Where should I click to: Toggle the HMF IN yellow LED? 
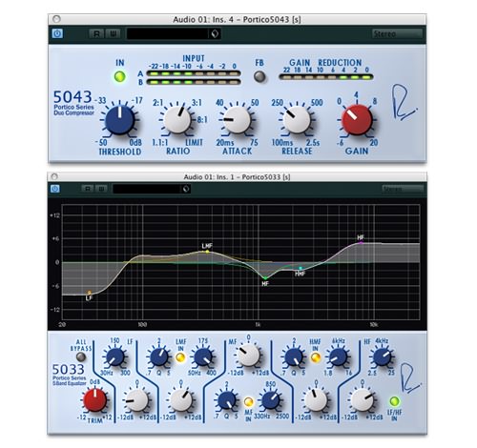pyautogui.click(x=316, y=357)
